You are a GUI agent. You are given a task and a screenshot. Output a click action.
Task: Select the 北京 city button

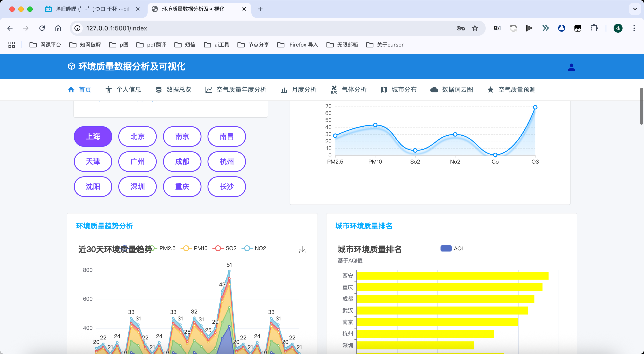pyautogui.click(x=138, y=136)
